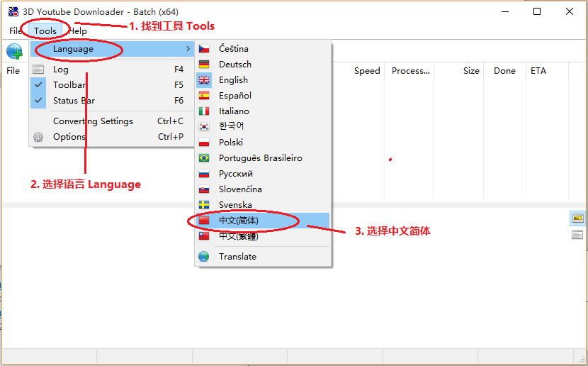Viewport: 588px width, 366px height.
Task: Select the preview thumbnail view icon
Action: click(x=577, y=218)
